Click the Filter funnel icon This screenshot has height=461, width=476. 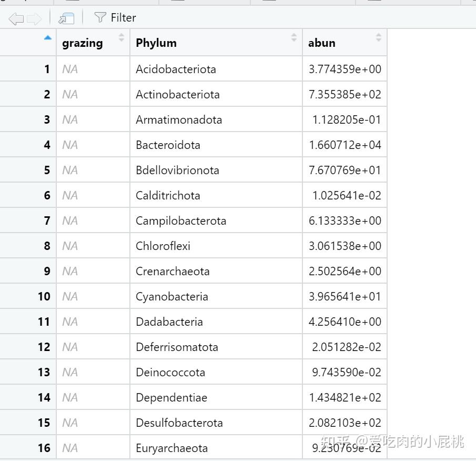pyautogui.click(x=100, y=17)
